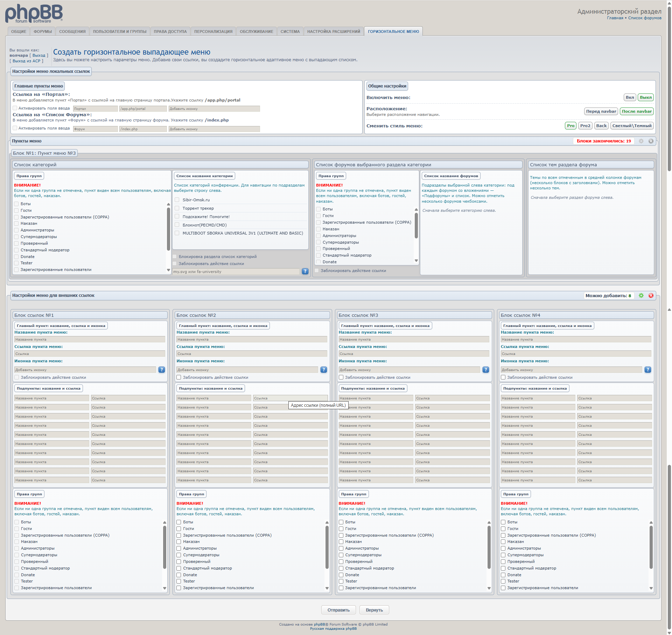Open the Персонализация tab
This screenshot has height=635, width=672.
213,32
